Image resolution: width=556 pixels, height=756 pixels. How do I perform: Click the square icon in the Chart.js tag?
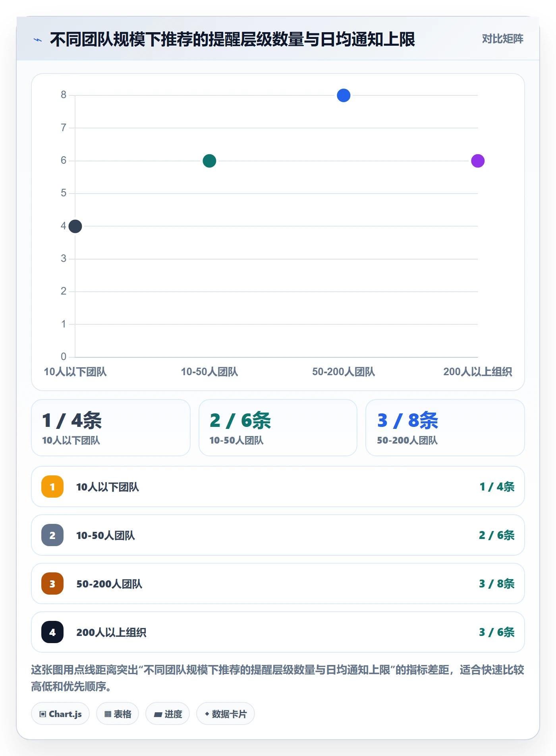(43, 714)
